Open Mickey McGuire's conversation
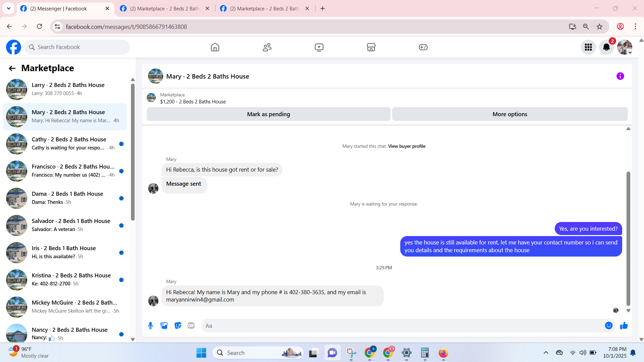644x362 pixels. pyautogui.click(x=65, y=307)
